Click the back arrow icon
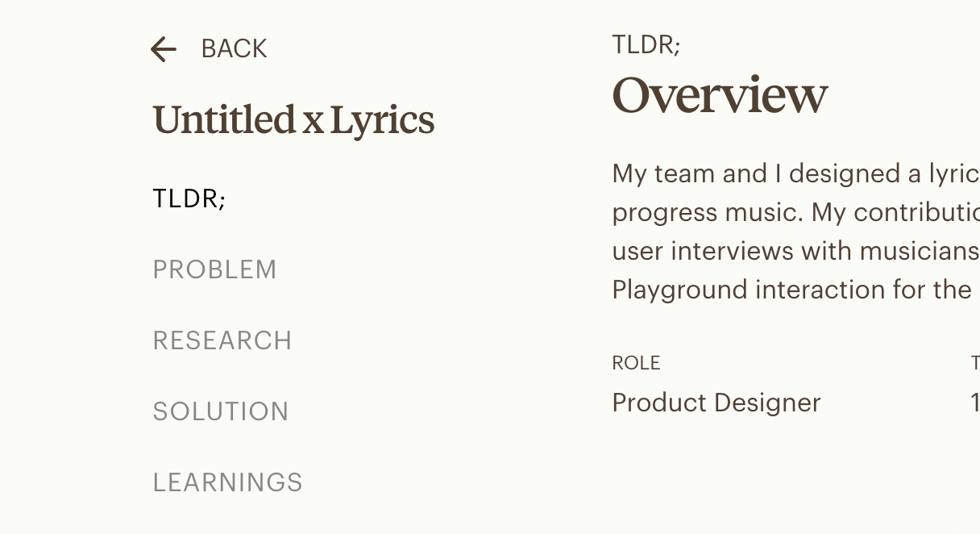This screenshot has height=534, width=980. [164, 50]
